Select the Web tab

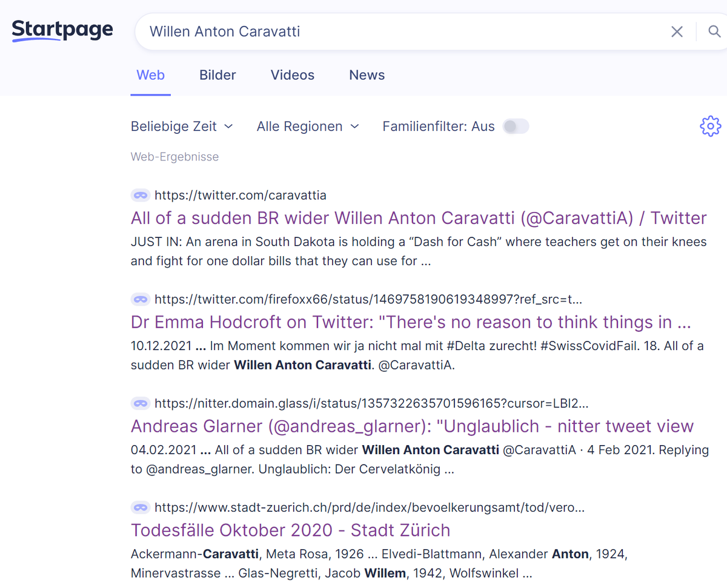point(151,75)
